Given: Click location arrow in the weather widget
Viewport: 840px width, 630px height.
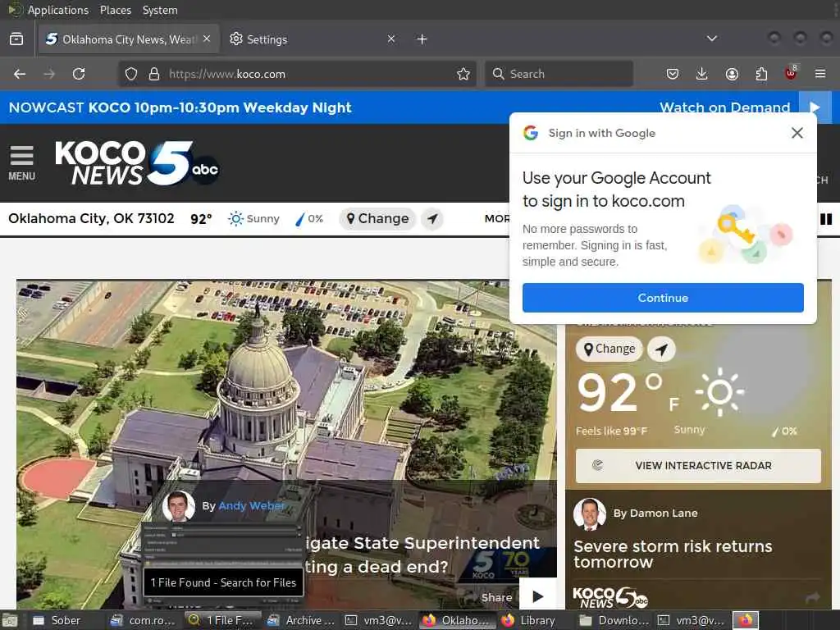Looking at the screenshot, I should click(x=662, y=349).
